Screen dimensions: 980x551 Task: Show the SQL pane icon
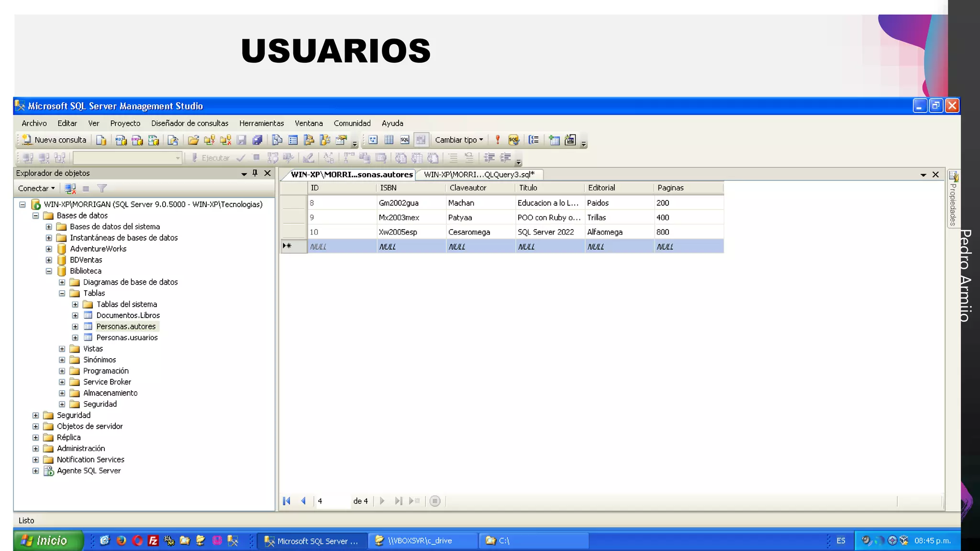pyautogui.click(x=405, y=140)
